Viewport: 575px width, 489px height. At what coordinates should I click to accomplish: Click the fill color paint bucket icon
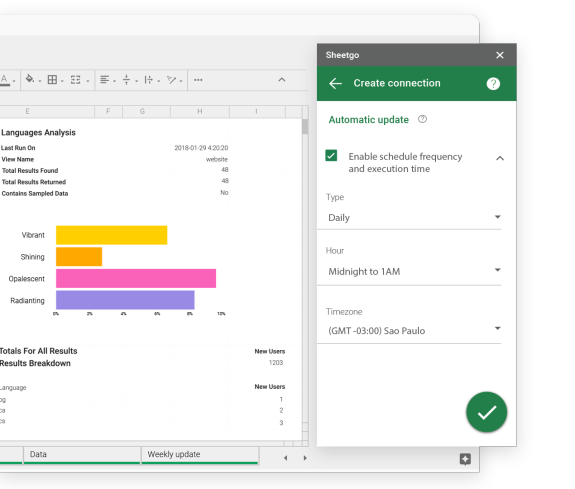click(30, 79)
